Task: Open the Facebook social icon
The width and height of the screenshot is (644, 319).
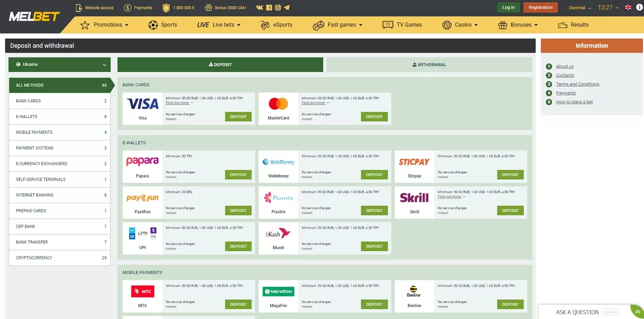Action: (269, 7)
